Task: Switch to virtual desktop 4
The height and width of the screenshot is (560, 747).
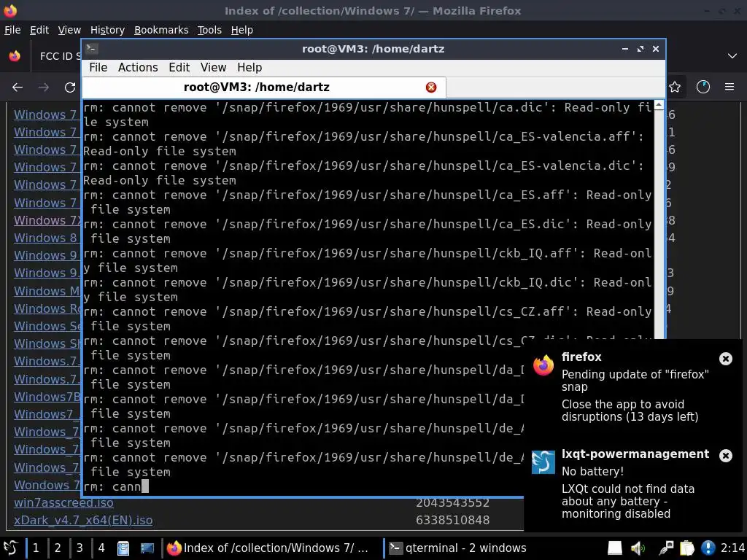Action: [101, 548]
